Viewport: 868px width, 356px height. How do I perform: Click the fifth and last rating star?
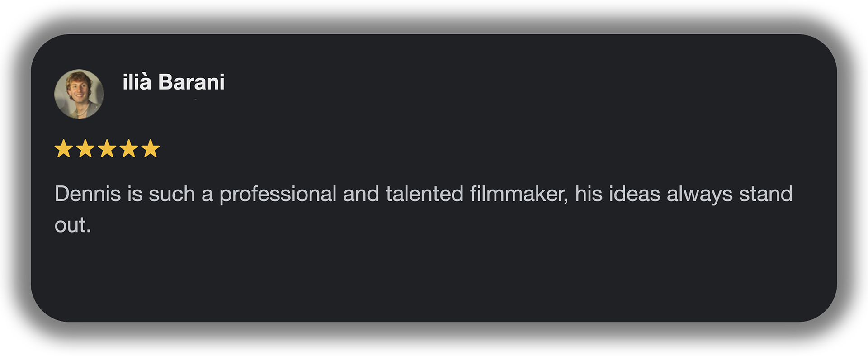tap(151, 148)
